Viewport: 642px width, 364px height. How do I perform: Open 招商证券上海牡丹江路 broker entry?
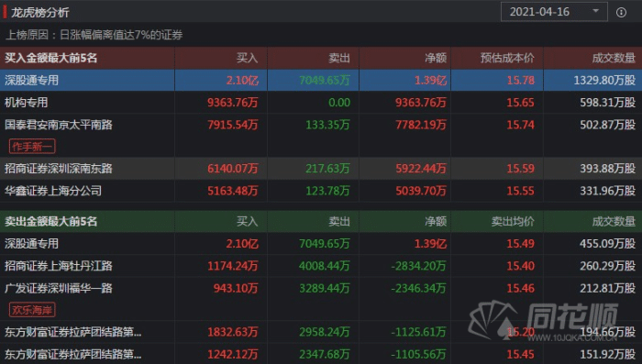[x=59, y=266]
